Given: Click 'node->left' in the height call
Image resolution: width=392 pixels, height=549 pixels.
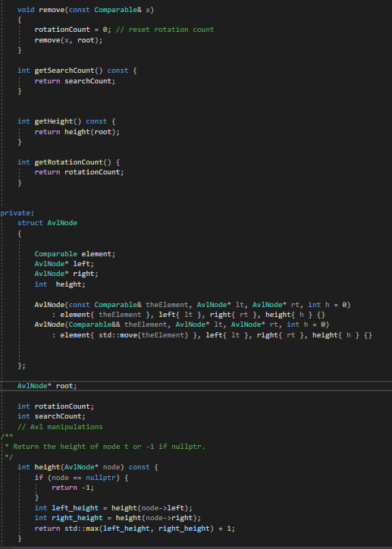Looking at the screenshot, I should tap(162, 508).
